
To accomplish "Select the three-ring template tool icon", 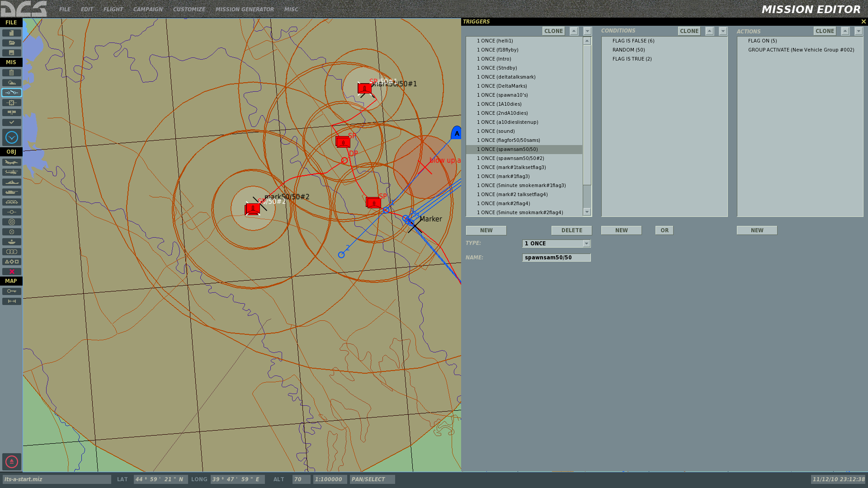I will coord(12,252).
